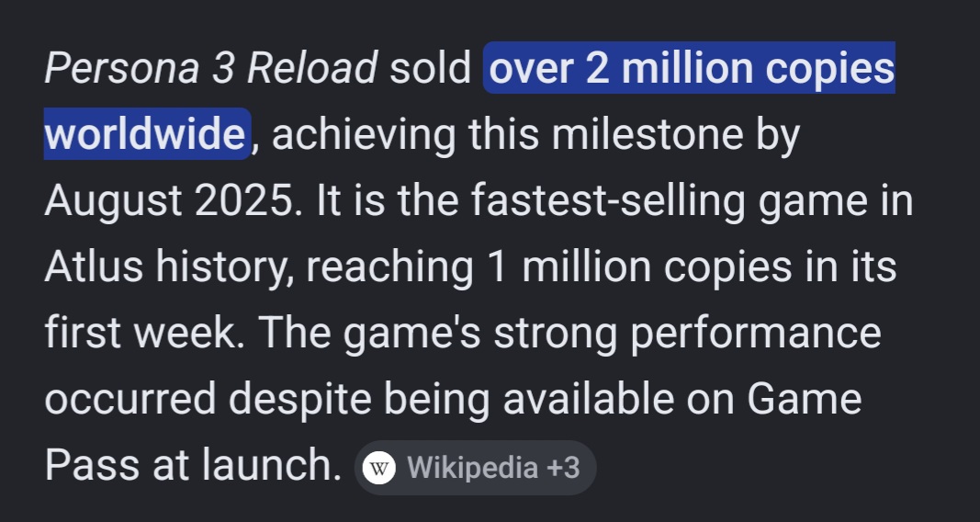The width and height of the screenshot is (980, 522).
Task: Click the highlighted 'over 2 million copies' text
Action: tap(692, 67)
